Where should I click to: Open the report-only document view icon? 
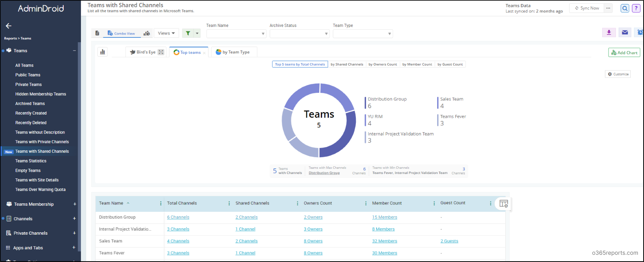point(97,33)
